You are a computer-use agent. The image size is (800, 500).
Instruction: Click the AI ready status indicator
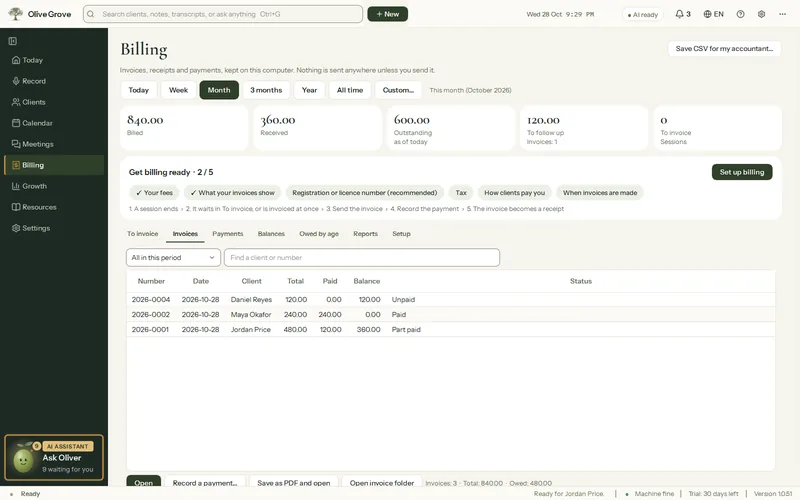pyautogui.click(x=642, y=14)
